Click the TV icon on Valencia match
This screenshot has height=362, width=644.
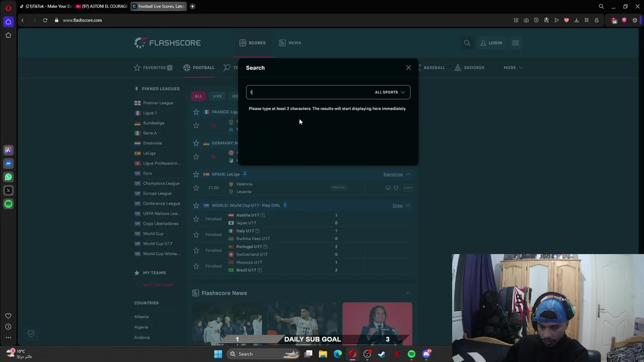click(388, 188)
